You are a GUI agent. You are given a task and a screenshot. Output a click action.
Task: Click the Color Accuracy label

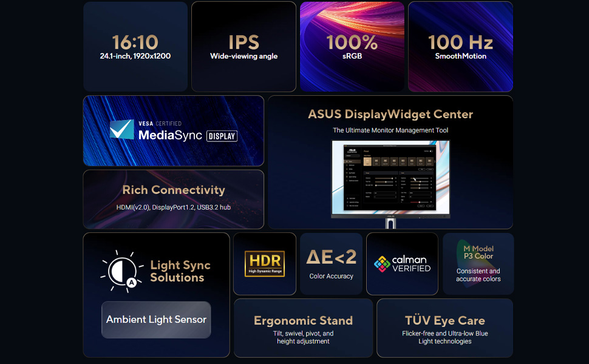click(332, 276)
